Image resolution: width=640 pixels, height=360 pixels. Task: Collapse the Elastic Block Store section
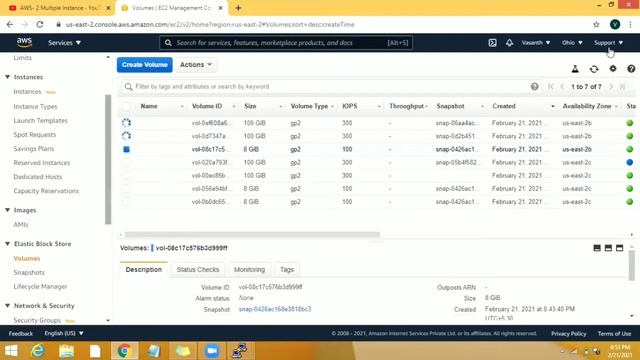point(7,244)
